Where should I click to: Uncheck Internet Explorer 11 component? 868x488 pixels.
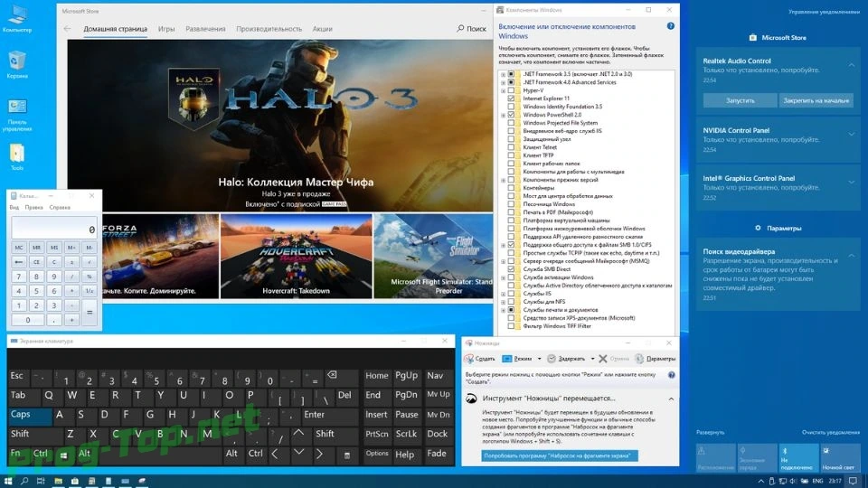click(511, 99)
